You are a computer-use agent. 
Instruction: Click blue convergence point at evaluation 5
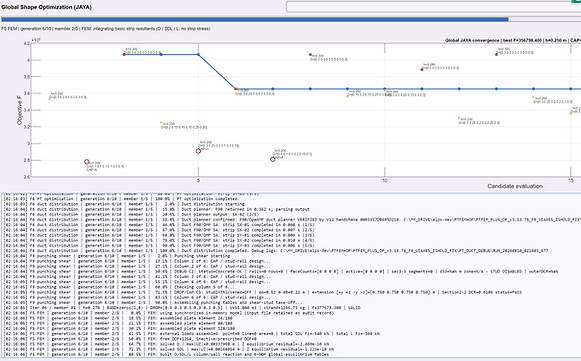pos(198,54)
